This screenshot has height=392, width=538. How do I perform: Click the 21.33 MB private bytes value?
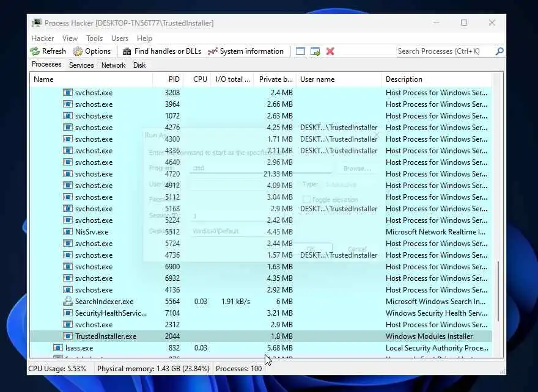pyautogui.click(x=278, y=174)
